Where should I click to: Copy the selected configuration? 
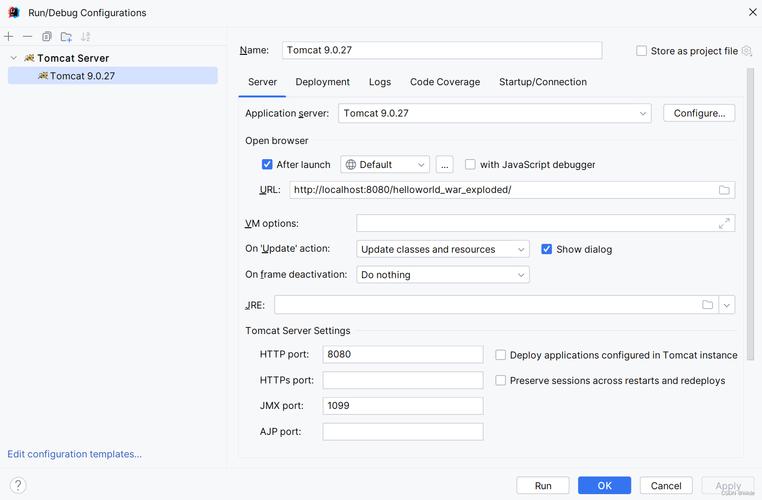click(47, 36)
